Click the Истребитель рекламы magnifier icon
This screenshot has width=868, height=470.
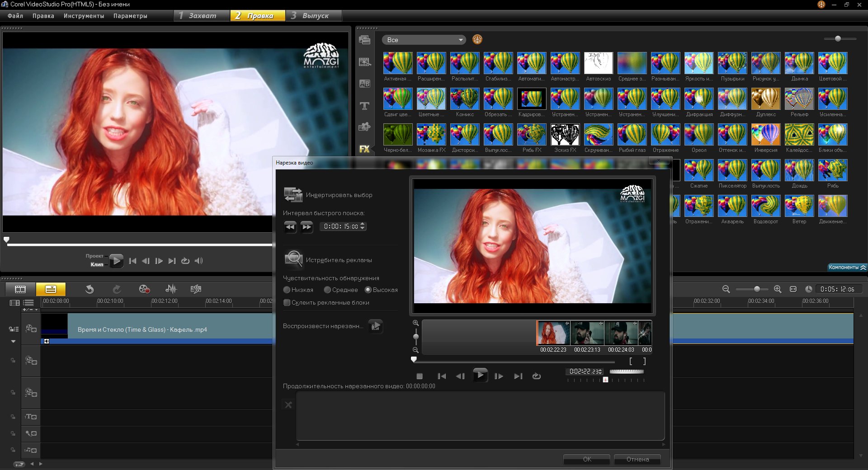(x=293, y=259)
